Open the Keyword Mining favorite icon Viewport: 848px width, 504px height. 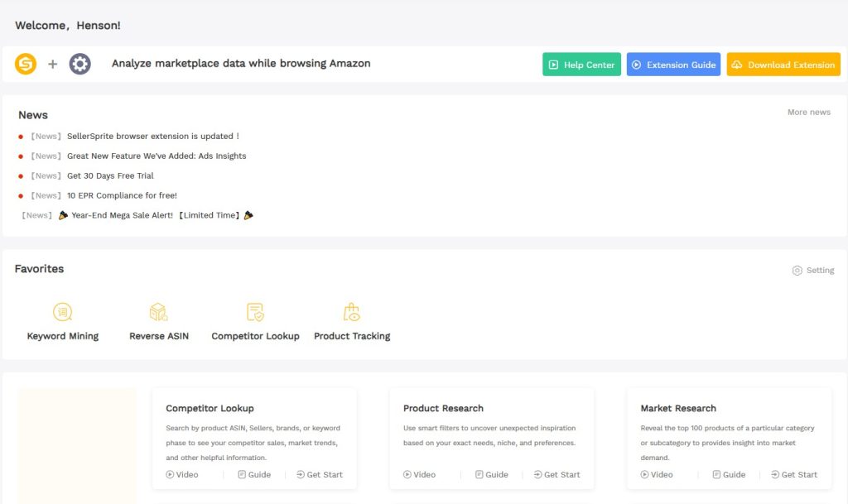63,312
